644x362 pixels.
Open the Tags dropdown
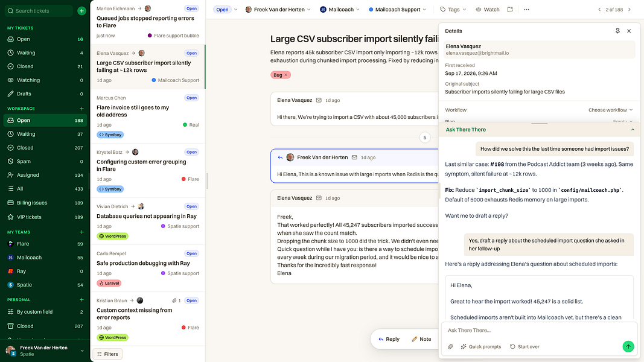(x=453, y=10)
